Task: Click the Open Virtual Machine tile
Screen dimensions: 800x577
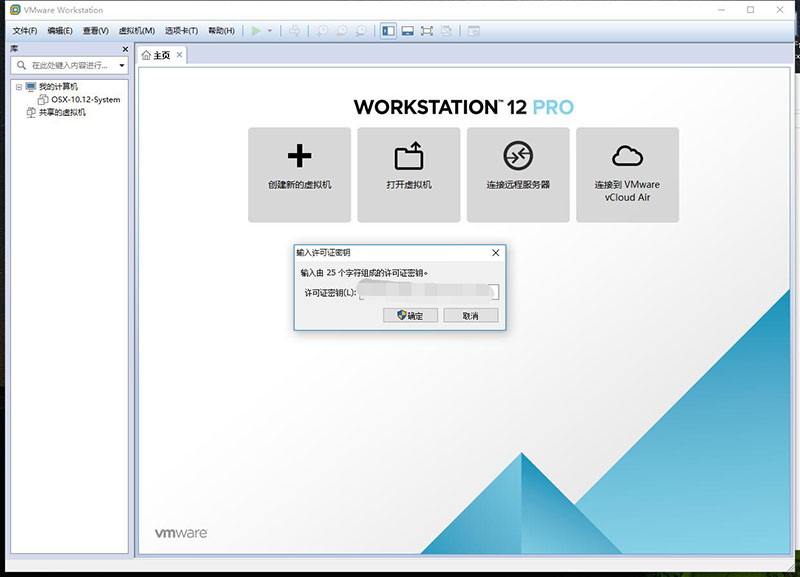Action: pos(408,174)
